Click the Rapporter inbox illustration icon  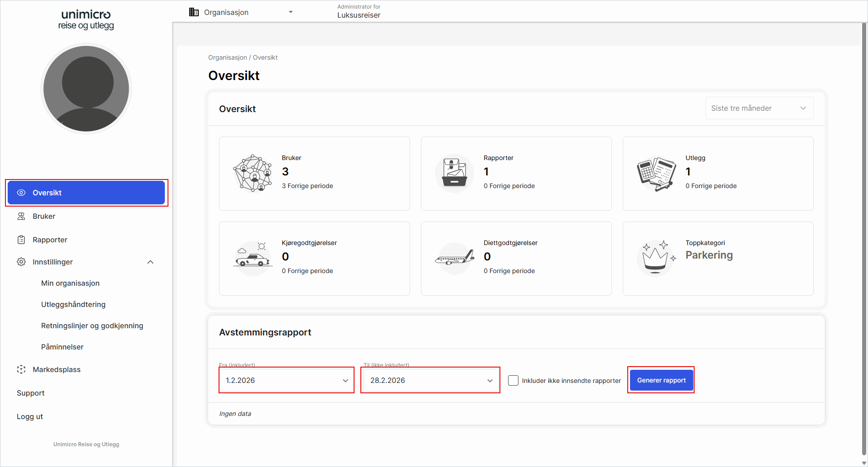pyautogui.click(x=454, y=173)
